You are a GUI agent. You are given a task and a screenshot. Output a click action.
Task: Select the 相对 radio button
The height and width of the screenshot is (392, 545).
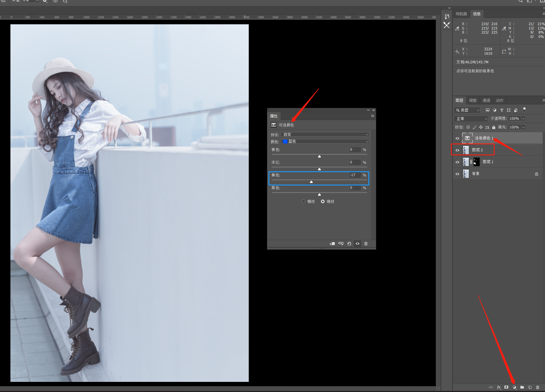(x=303, y=201)
